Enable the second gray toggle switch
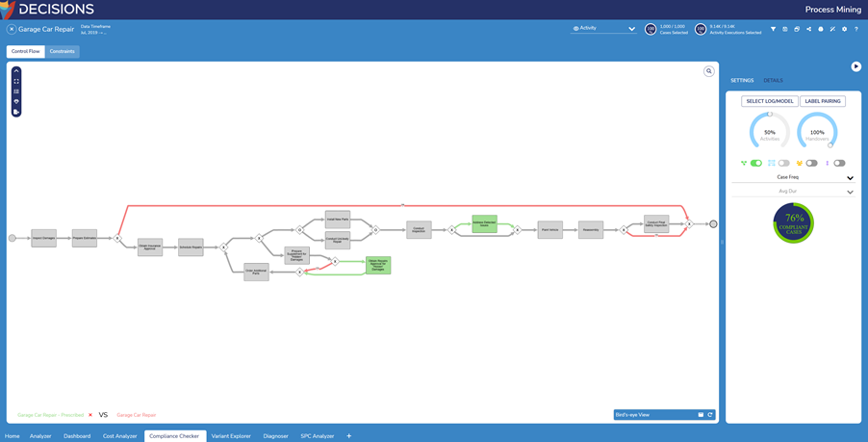868x442 pixels. (812, 164)
